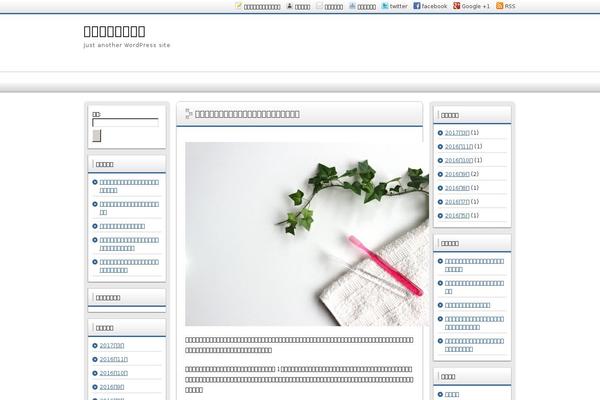Open the 2016 August archive with count (1)
This screenshot has width=600, height=400.
tap(457, 188)
